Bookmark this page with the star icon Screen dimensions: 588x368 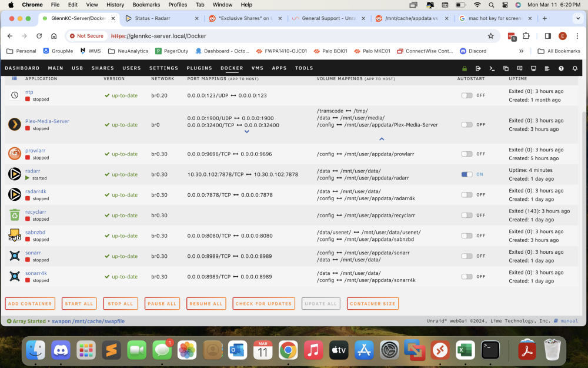[490, 36]
